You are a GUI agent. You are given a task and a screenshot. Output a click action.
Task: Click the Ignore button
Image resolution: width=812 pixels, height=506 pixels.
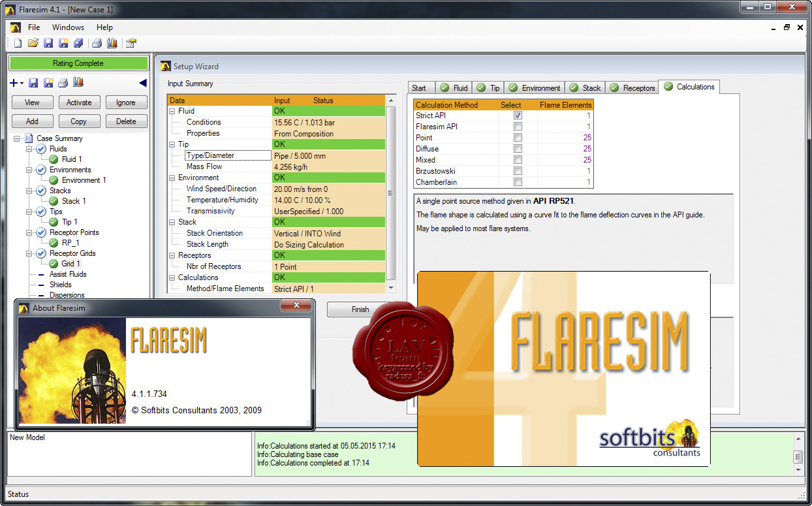(126, 103)
